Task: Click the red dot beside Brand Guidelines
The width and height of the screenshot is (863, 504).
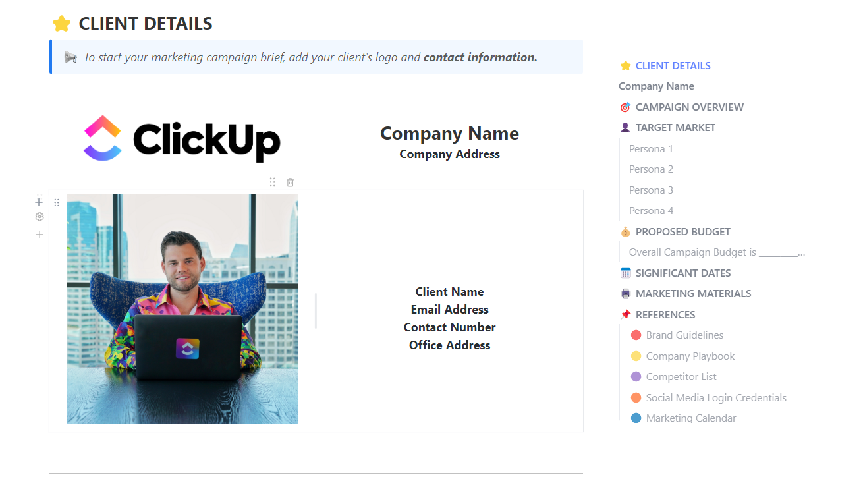Action: pyautogui.click(x=636, y=335)
